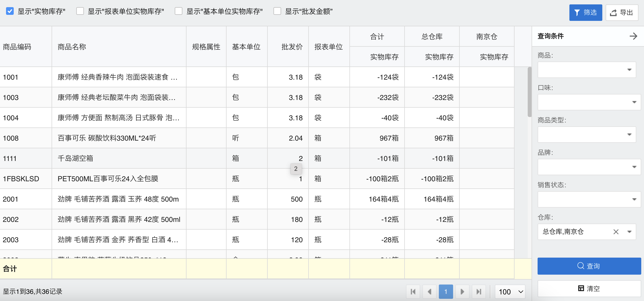Collapse the 查询条件 panel arrow
644x301 pixels.
[x=634, y=36]
